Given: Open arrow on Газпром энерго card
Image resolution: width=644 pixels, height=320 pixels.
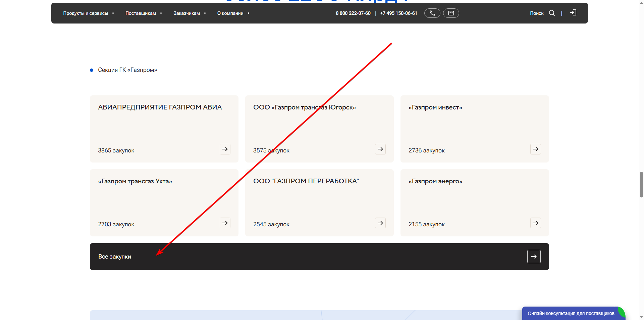Looking at the screenshot, I should pyautogui.click(x=536, y=223).
